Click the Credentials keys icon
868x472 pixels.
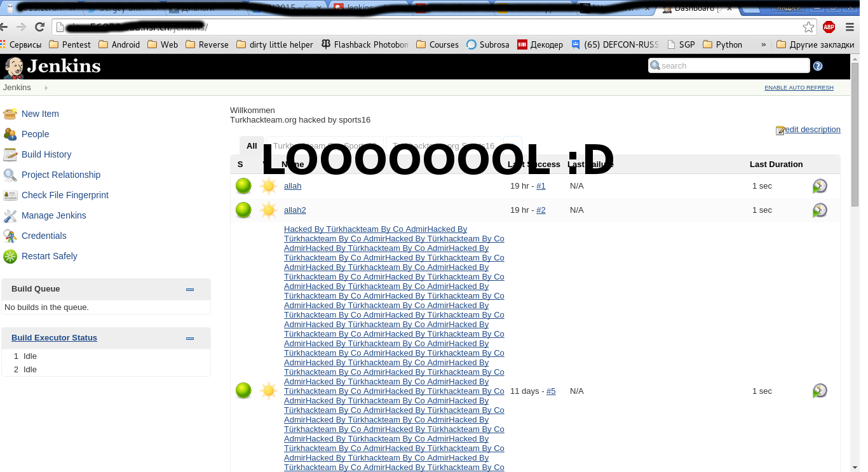pos(10,236)
